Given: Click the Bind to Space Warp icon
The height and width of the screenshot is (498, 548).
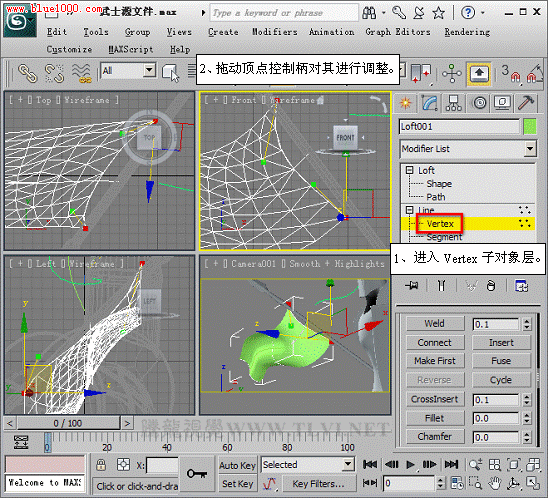Looking at the screenshot, I should tap(81, 73).
